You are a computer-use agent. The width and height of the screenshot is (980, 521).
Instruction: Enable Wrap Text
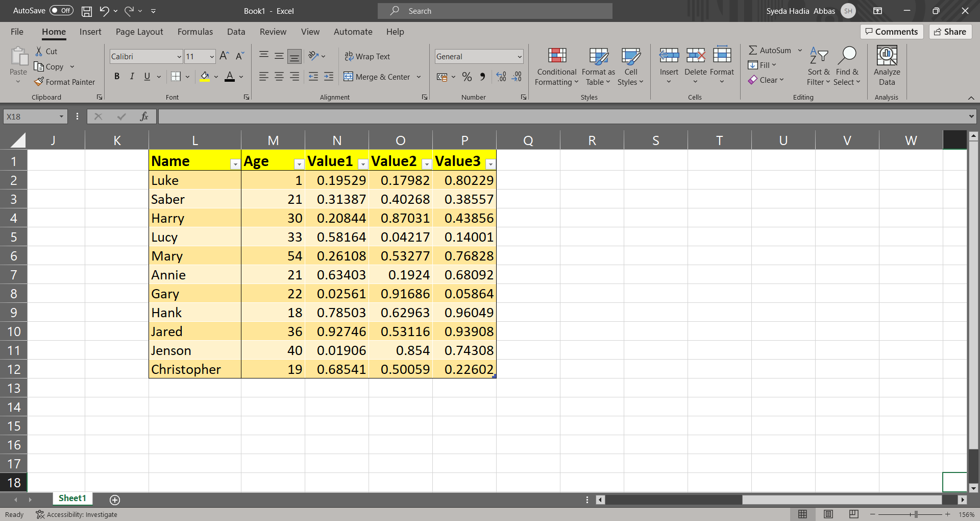tap(367, 56)
